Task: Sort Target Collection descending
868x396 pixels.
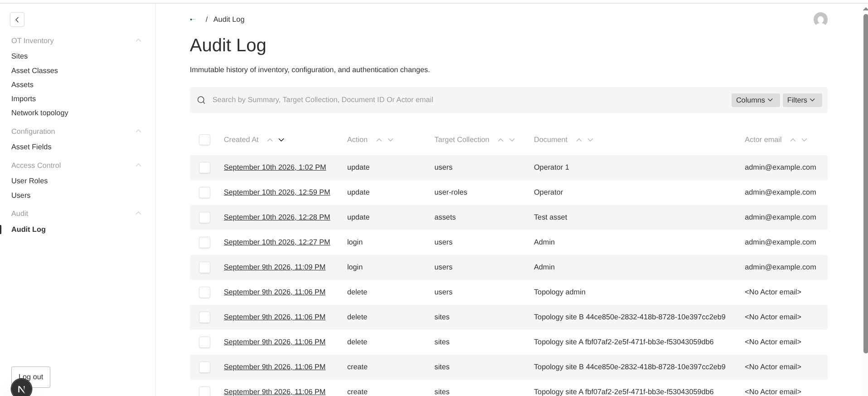Action: tap(512, 140)
